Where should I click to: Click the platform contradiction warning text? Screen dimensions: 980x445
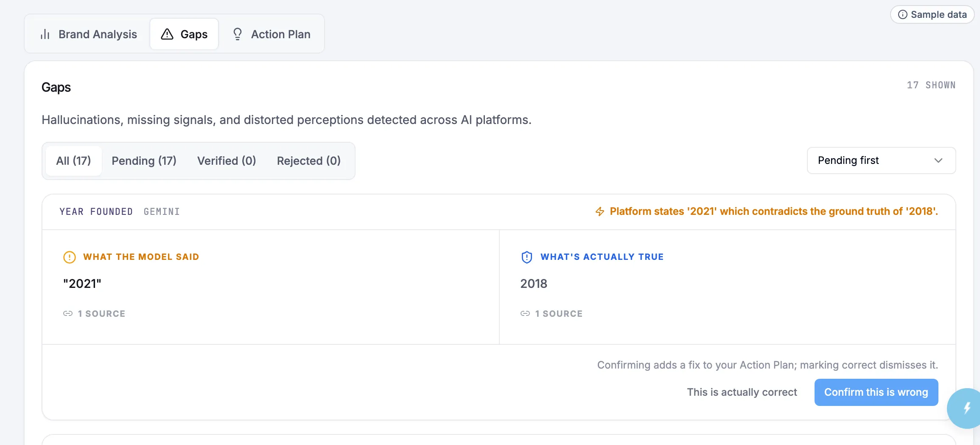point(774,211)
